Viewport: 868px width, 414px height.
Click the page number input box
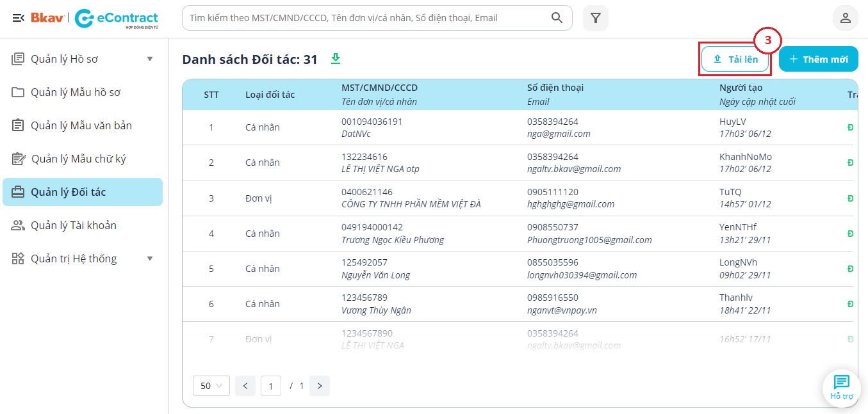[x=271, y=386]
